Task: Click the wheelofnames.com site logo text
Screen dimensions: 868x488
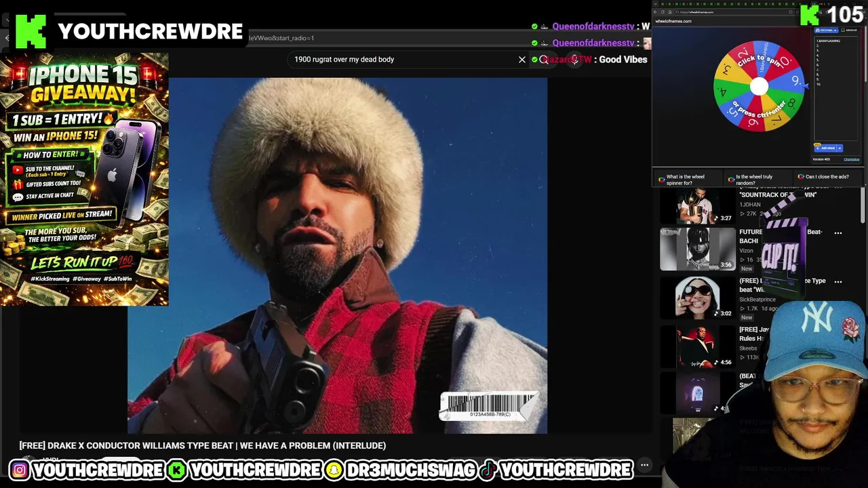Action: [x=673, y=21]
